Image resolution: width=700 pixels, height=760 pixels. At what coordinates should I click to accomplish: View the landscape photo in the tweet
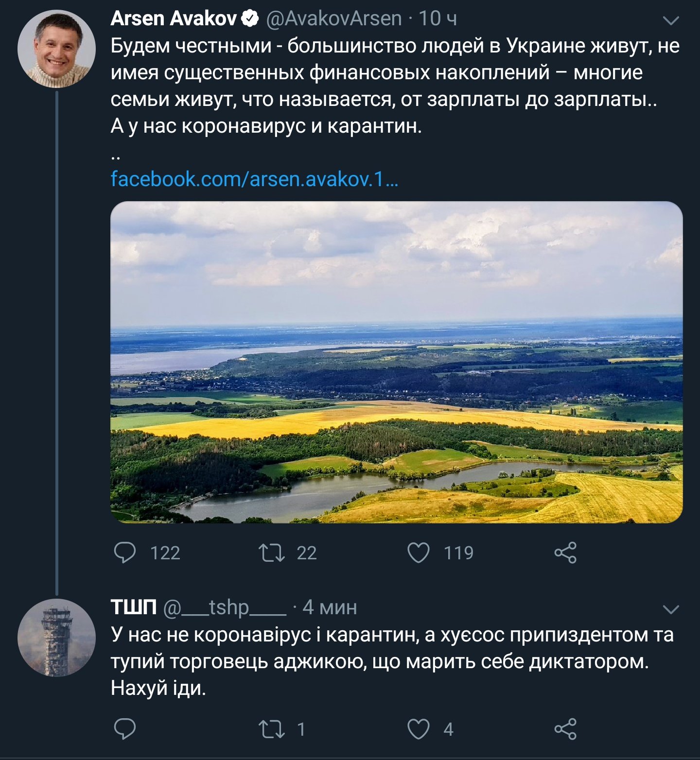click(396, 362)
